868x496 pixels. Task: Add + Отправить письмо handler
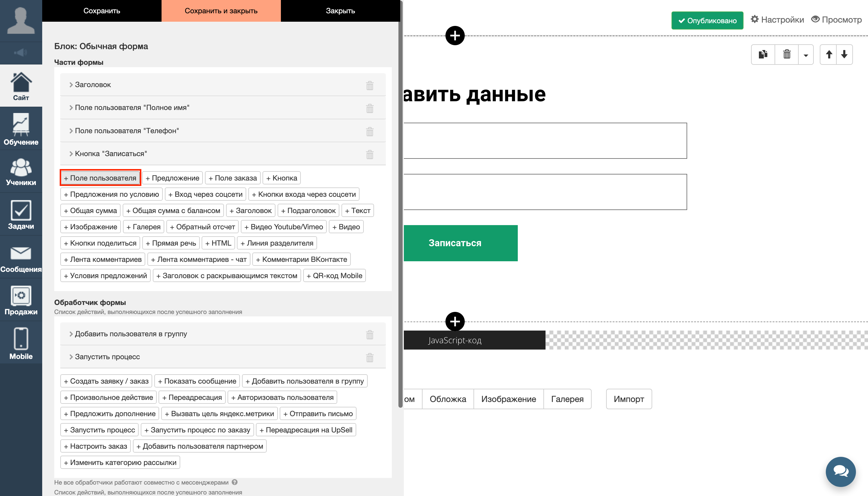pyautogui.click(x=318, y=413)
